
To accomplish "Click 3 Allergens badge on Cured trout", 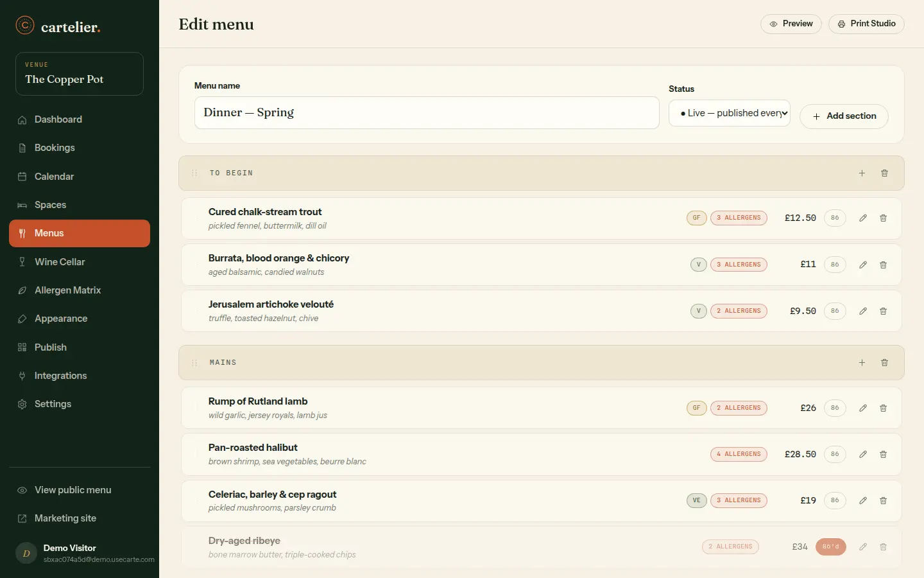I will pyautogui.click(x=739, y=218).
